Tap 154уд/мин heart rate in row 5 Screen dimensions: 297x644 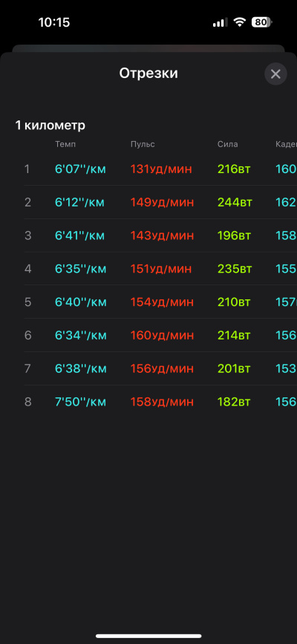coord(162,302)
